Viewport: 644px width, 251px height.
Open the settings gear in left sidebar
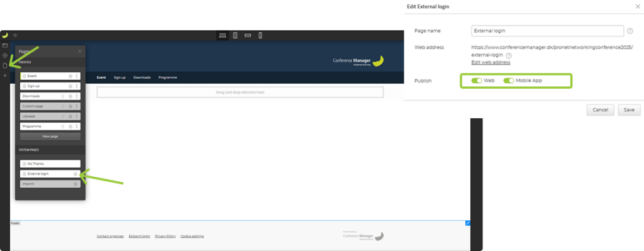5,55
